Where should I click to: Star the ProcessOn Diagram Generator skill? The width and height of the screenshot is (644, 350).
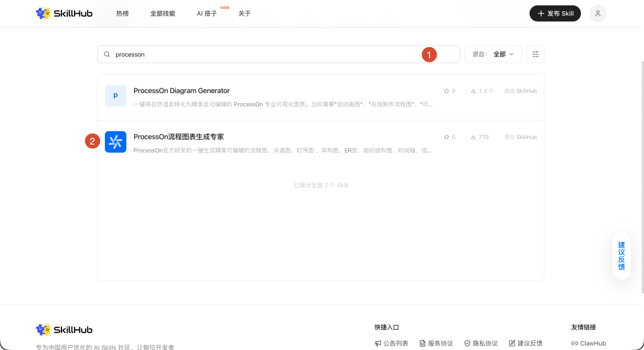(x=447, y=91)
